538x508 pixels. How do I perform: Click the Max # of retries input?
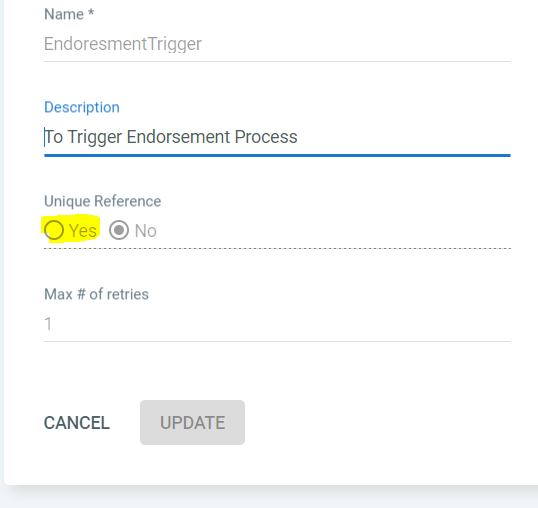point(277,324)
